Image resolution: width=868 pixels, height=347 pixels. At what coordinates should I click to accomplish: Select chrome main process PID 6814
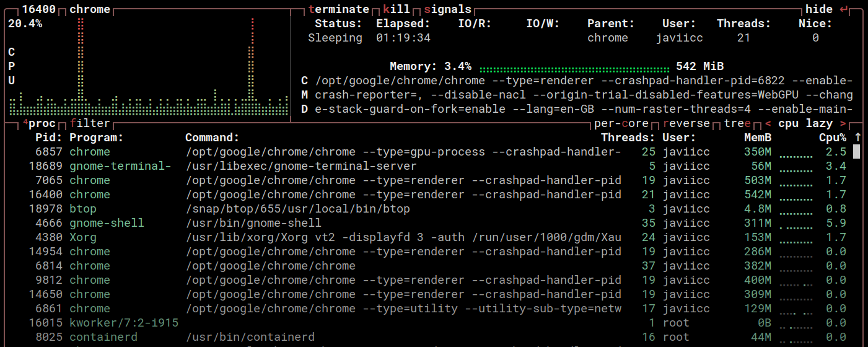tap(427, 266)
